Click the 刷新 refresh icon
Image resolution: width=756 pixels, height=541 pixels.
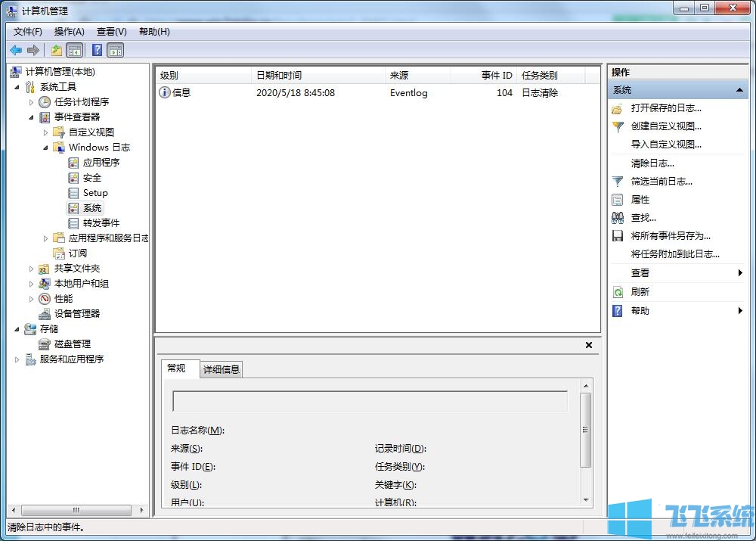click(619, 291)
